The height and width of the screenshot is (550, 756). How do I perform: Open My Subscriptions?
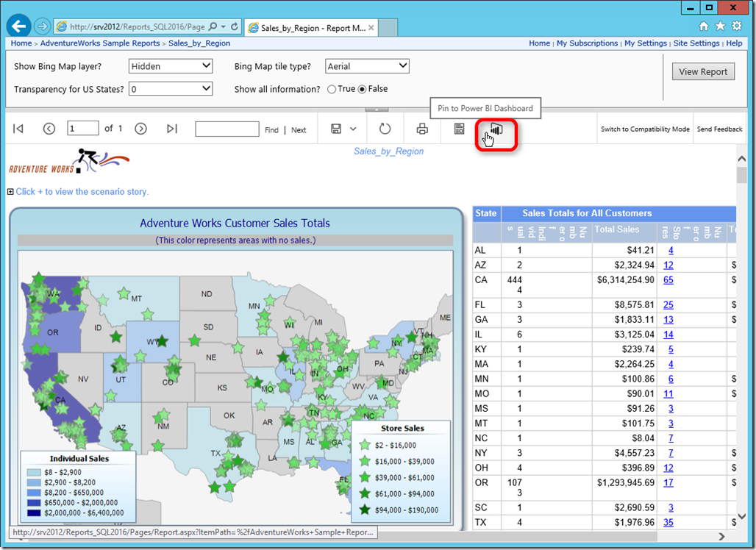click(587, 43)
